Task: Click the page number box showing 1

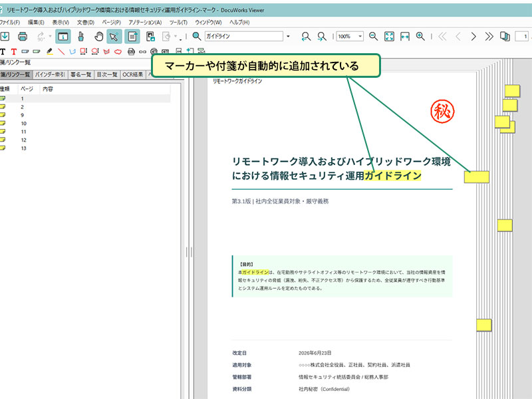Action: [x=523, y=37]
